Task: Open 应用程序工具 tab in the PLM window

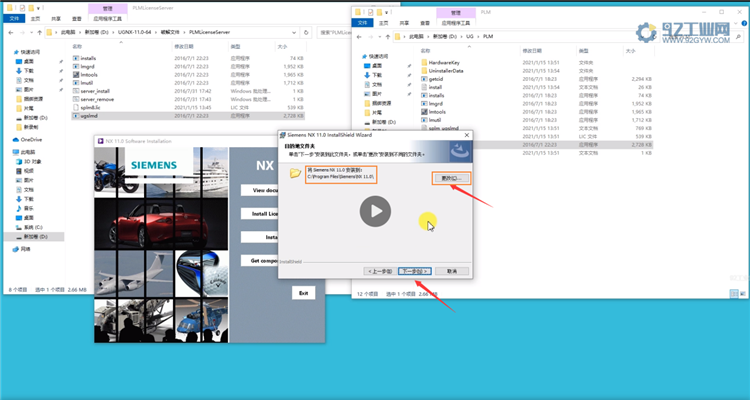Action: coord(456,22)
